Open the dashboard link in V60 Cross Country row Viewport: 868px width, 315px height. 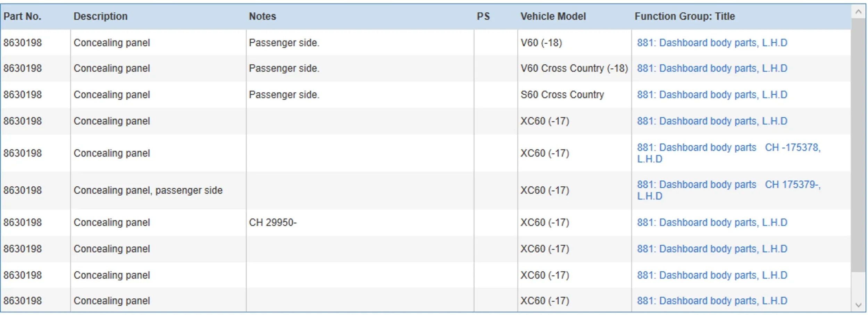point(712,68)
